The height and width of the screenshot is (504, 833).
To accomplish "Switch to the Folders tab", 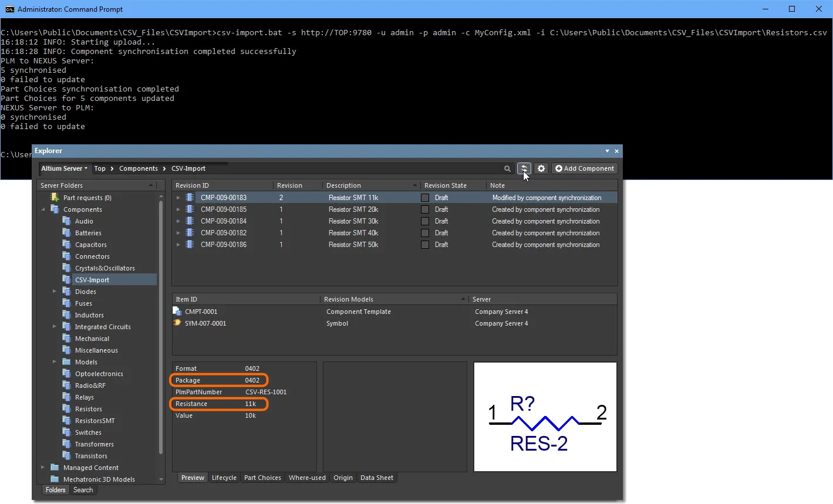I will (56, 490).
